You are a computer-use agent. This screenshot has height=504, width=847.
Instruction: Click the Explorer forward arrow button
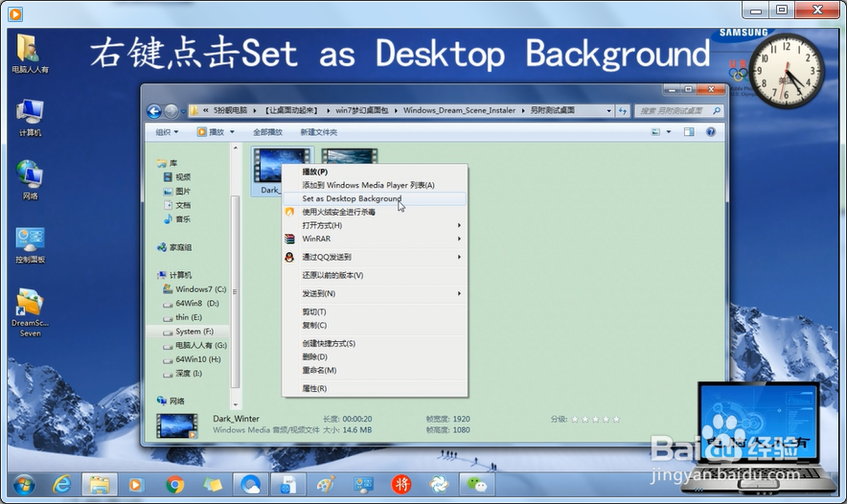click(171, 111)
